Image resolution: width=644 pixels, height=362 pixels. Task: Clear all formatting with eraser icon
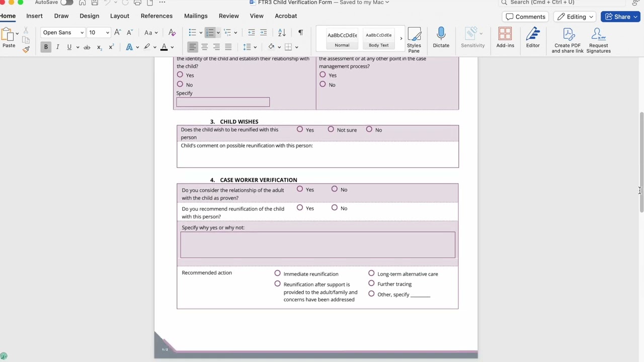[x=172, y=32]
